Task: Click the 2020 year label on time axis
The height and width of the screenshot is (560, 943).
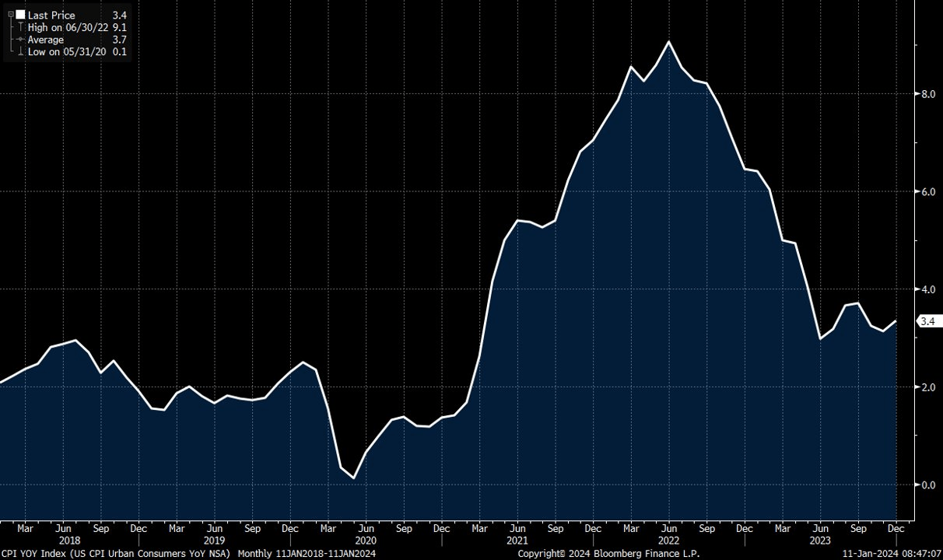Action: point(366,538)
